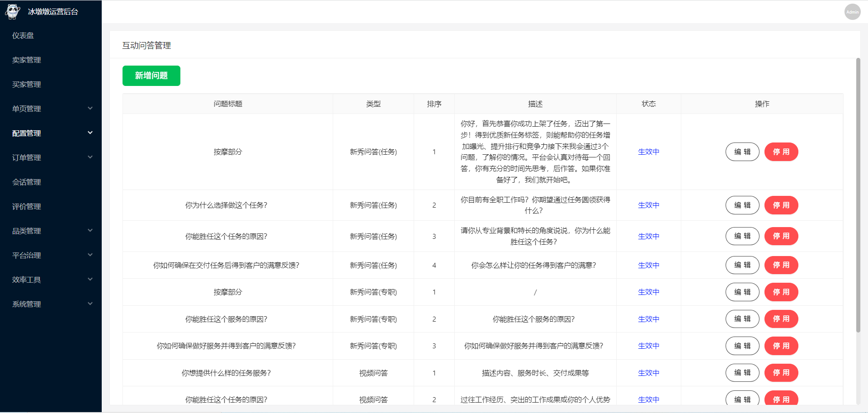The height and width of the screenshot is (413, 868).
Task: Disable the 新秀问答(专职) 按摩部分 row
Action: (x=781, y=292)
